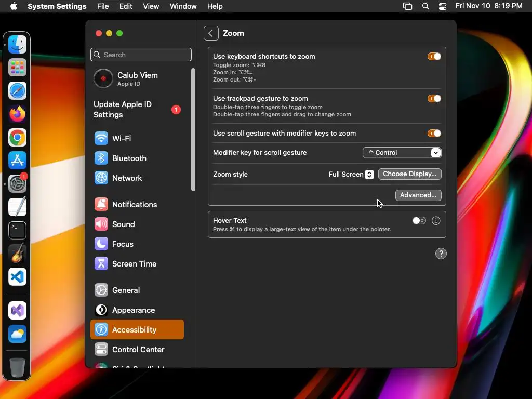Open TextEdit from the Dock
This screenshot has width=532, height=399.
(17, 207)
